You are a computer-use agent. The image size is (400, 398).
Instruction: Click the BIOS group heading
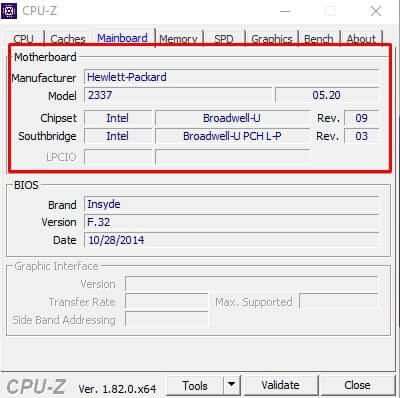click(26, 185)
